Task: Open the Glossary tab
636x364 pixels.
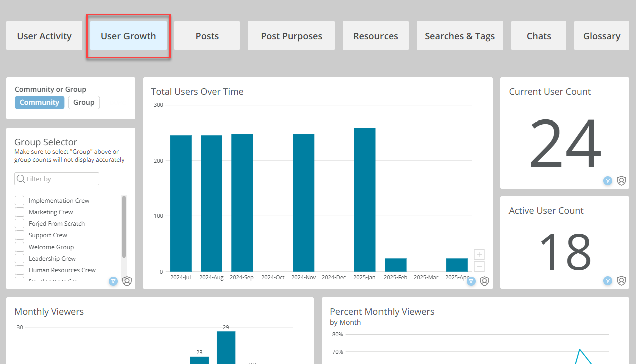Action: 602,36
